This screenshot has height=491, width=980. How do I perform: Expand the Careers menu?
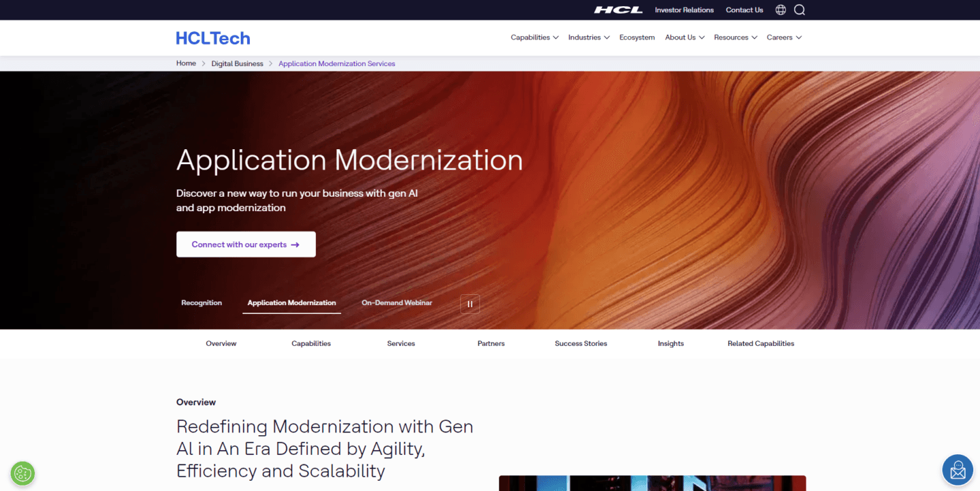(784, 37)
